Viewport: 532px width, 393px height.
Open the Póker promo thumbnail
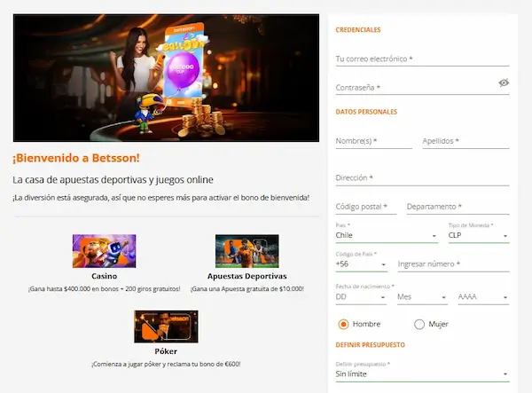[166, 326]
